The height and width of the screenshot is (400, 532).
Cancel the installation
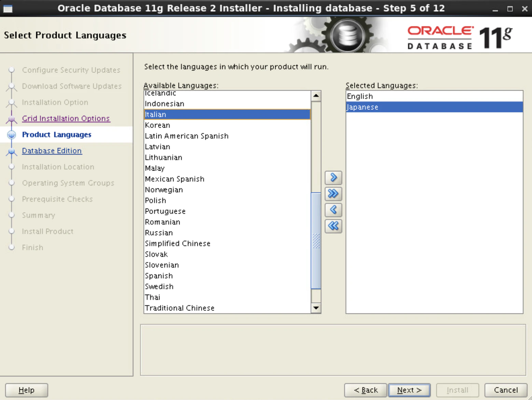pyautogui.click(x=506, y=390)
